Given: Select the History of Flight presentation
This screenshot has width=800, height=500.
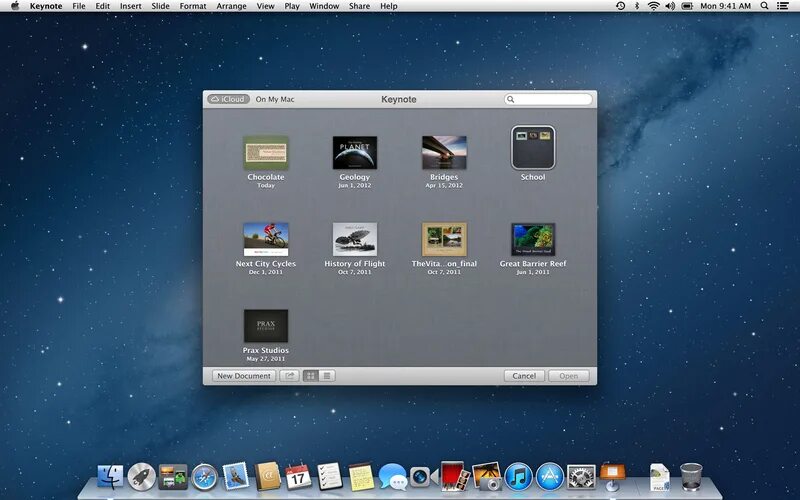Looking at the screenshot, I should [x=355, y=239].
